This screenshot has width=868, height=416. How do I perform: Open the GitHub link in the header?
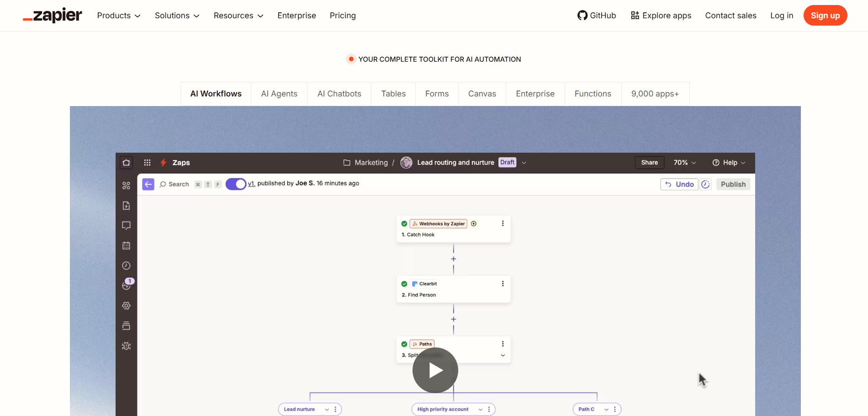(597, 16)
